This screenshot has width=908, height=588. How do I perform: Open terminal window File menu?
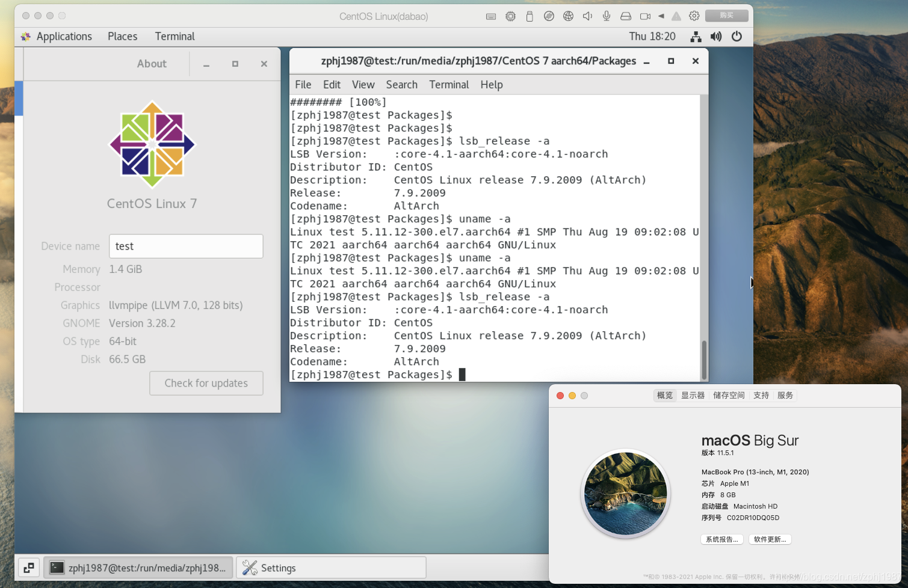(x=303, y=85)
